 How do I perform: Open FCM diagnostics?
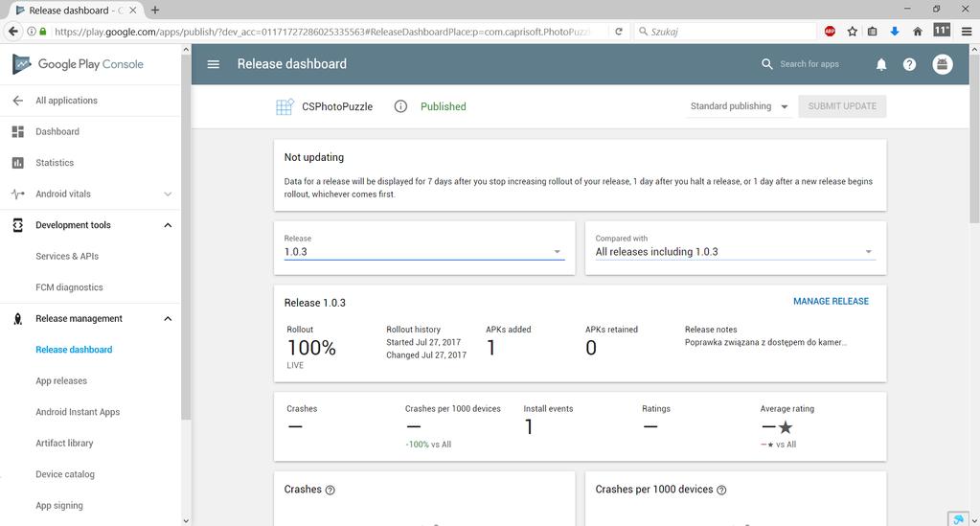(x=69, y=287)
